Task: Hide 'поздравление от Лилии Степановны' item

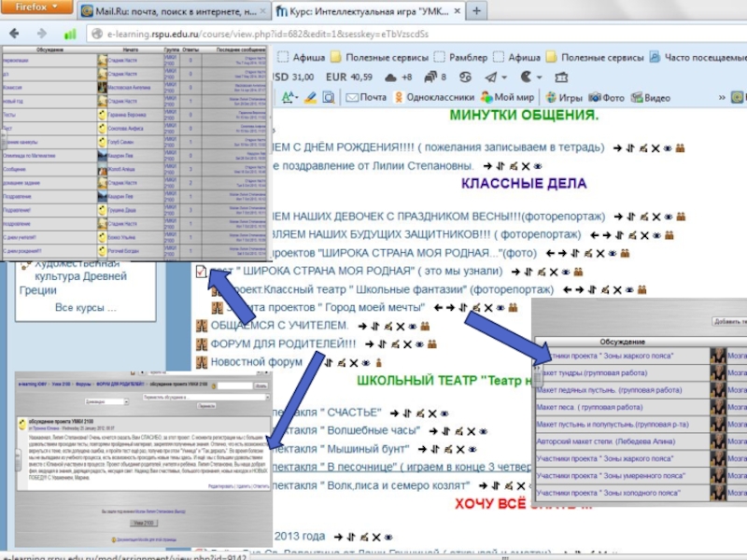Action: point(538,167)
